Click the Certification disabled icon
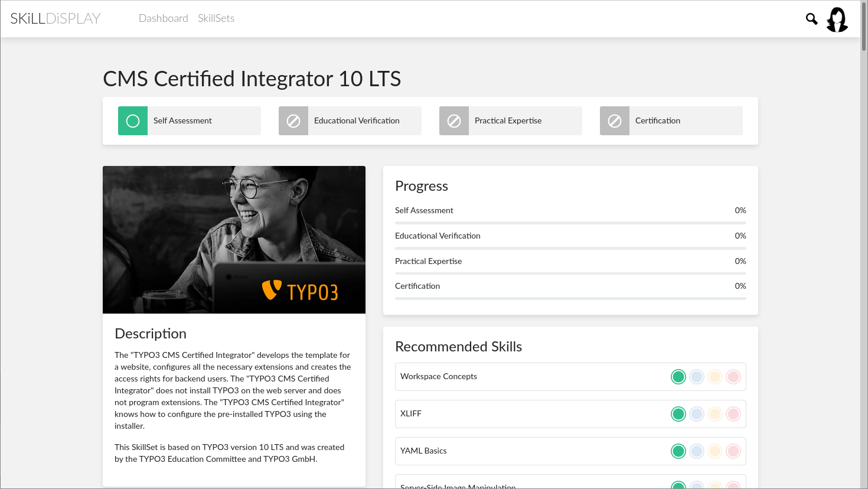 click(x=615, y=121)
